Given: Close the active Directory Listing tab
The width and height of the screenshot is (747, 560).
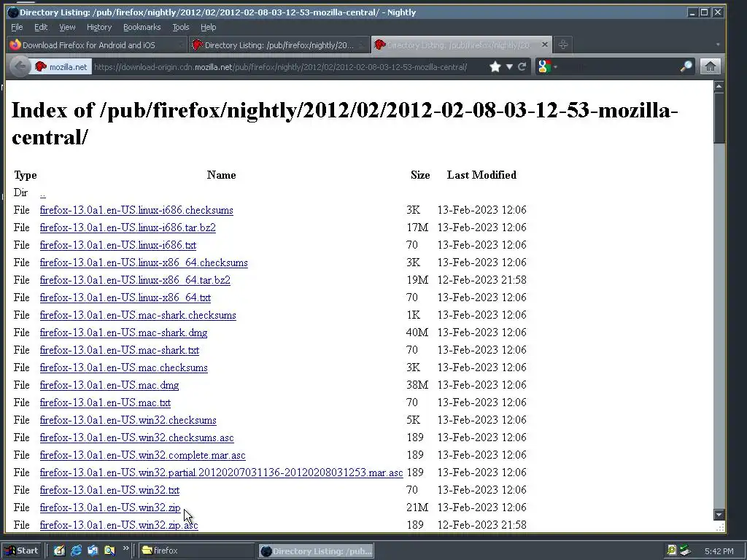Looking at the screenshot, I should coord(544,44).
